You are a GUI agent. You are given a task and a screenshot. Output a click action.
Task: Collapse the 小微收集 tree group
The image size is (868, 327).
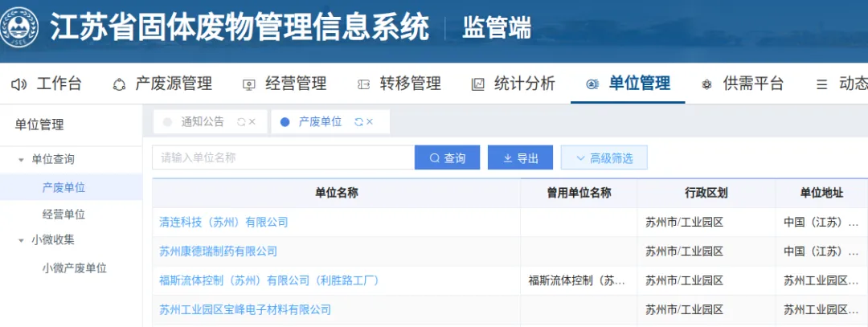click(22, 240)
